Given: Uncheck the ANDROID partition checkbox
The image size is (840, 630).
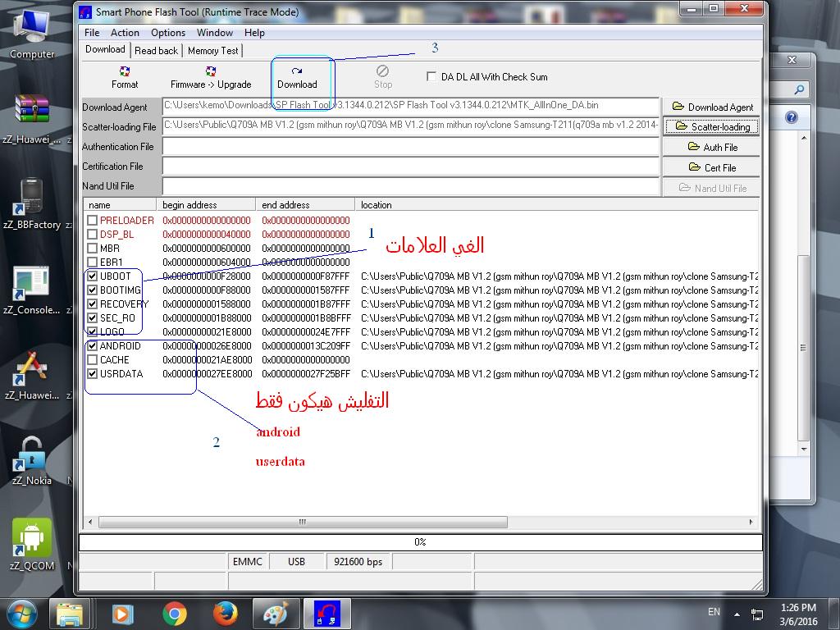Looking at the screenshot, I should pyautogui.click(x=92, y=345).
